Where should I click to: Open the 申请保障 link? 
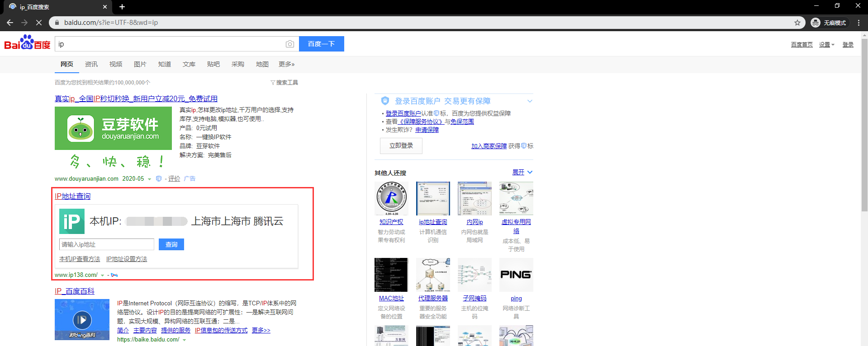point(427,130)
